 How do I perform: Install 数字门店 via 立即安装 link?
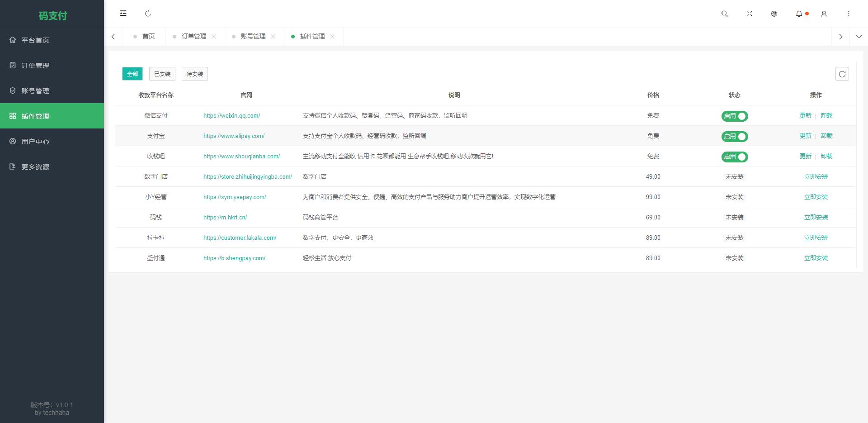pyautogui.click(x=816, y=176)
